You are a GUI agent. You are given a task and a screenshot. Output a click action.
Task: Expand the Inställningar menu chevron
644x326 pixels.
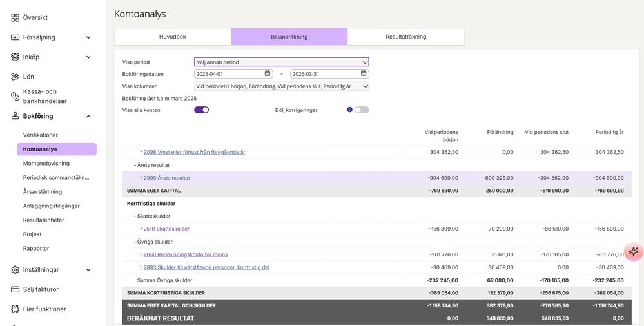pyautogui.click(x=88, y=270)
